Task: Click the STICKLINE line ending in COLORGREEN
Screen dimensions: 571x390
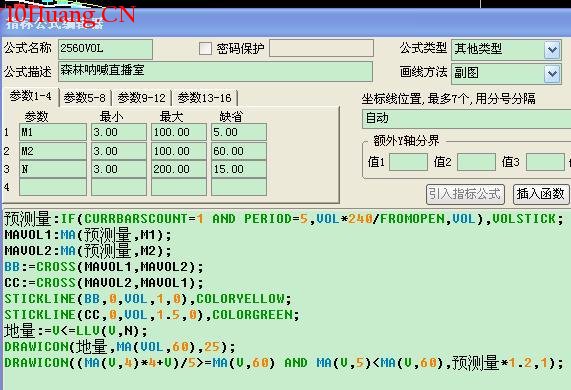Action: pos(152,315)
